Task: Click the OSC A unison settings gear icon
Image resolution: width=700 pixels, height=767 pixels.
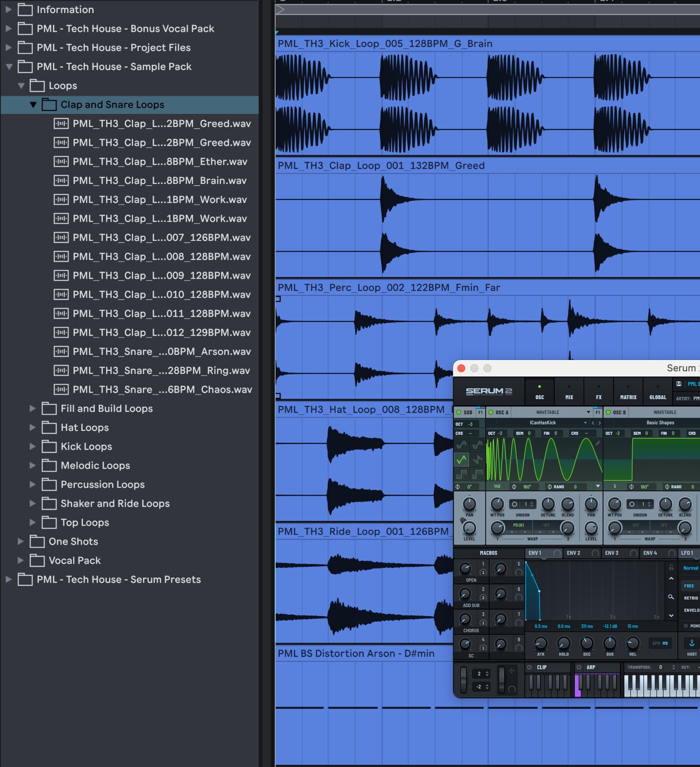Action: [x=514, y=504]
